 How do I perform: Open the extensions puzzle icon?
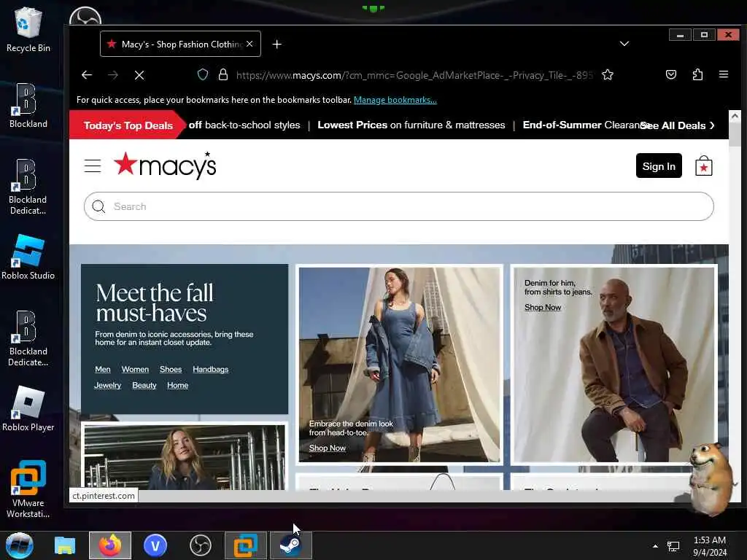tap(697, 74)
